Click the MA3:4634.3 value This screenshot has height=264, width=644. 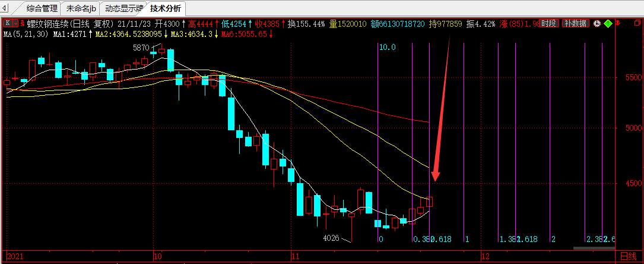pos(191,34)
